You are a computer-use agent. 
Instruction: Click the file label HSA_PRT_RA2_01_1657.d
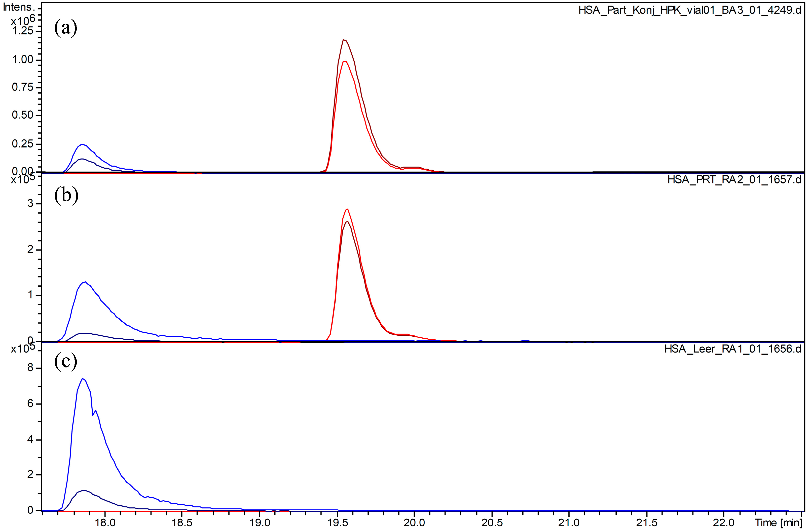[734, 180]
